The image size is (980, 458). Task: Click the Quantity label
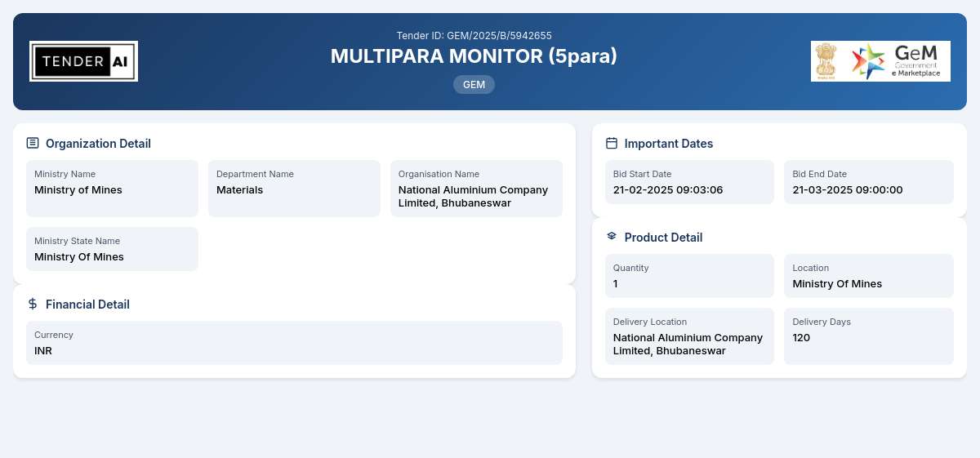point(630,268)
